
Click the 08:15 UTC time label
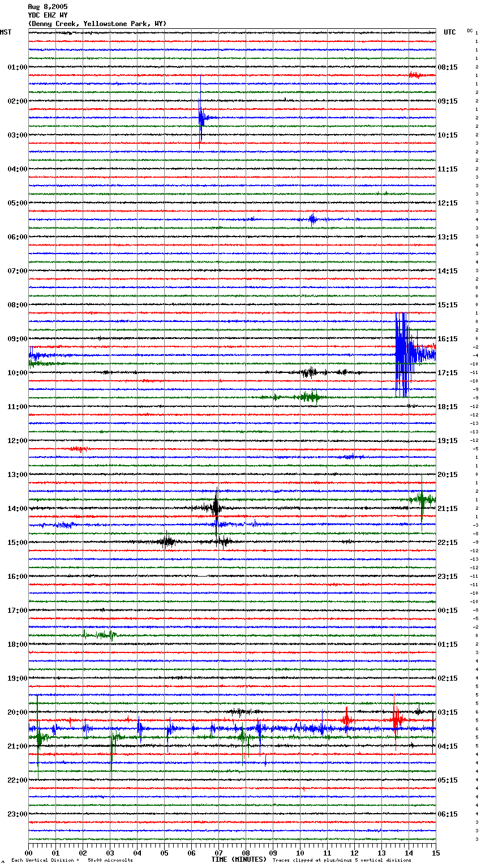[448, 67]
